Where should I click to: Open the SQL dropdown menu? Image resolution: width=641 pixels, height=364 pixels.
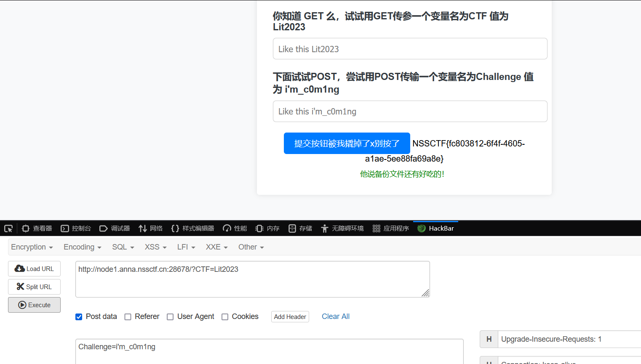click(123, 247)
